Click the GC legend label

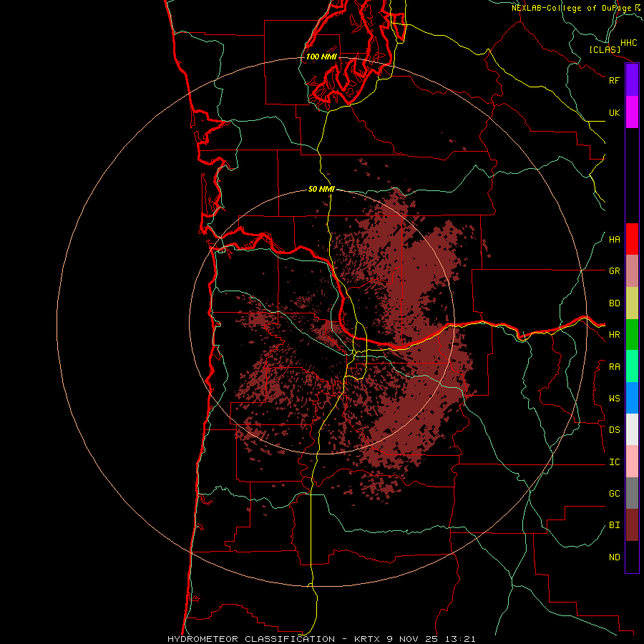click(x=614, y=494)
